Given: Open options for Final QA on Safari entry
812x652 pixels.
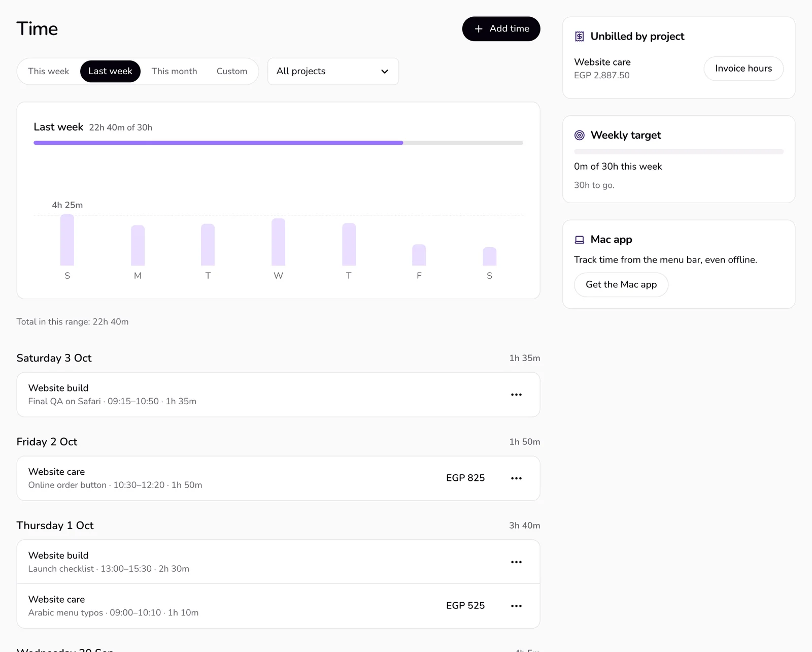Looking at the screenshot, I should pyautogui.click(x=516, y=395).
